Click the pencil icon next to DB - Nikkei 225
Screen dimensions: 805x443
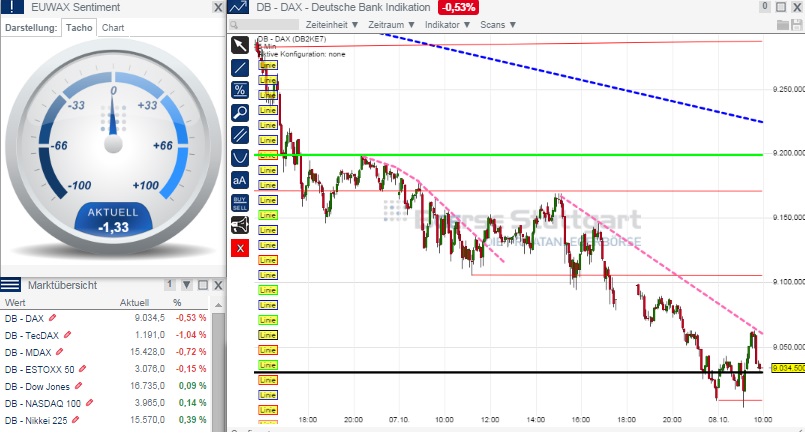pyautogui.click(x=75, y=420)
